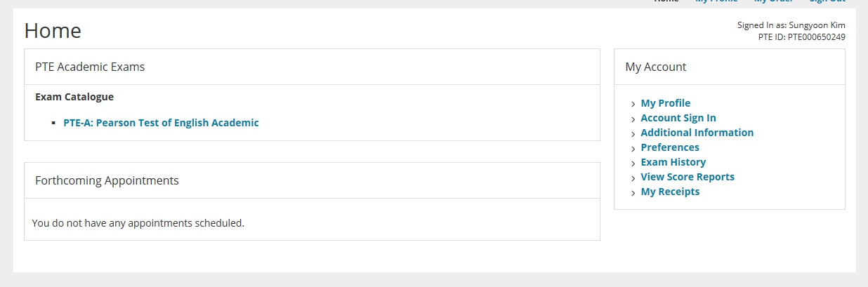Screen dimensions: 868x287
Task: Click the chevron icon beside My Profile
Action: (633, 105)
